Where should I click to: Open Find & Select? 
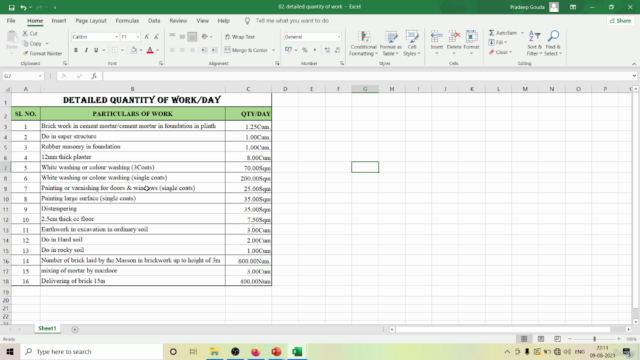point(553,43)
